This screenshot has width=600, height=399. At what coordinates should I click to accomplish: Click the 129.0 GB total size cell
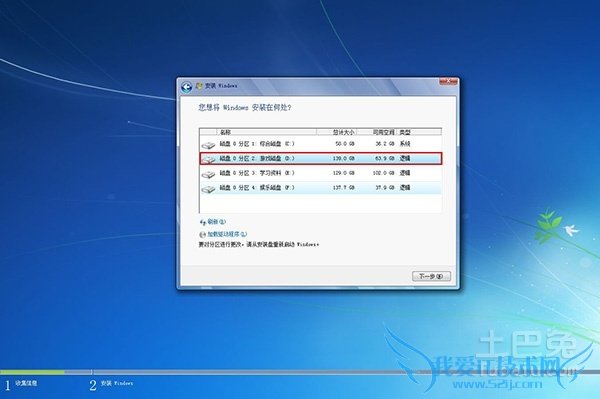[344, 173]
